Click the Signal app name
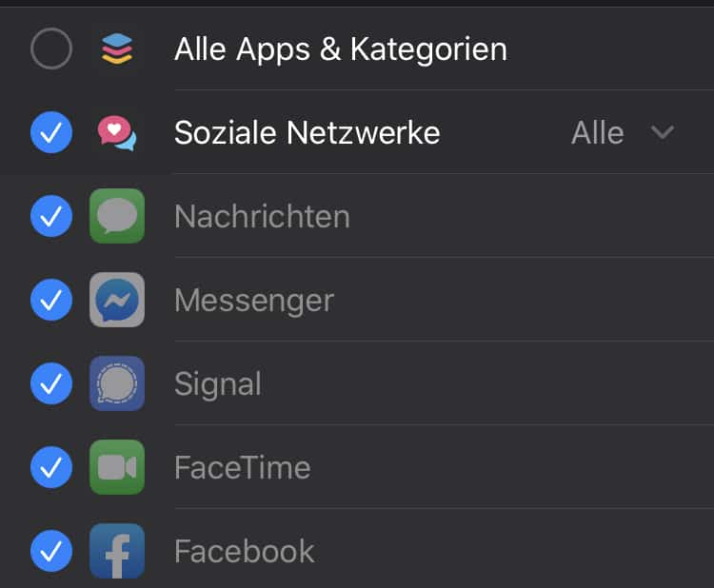This screenshot has width=714, height=588. 218,384
